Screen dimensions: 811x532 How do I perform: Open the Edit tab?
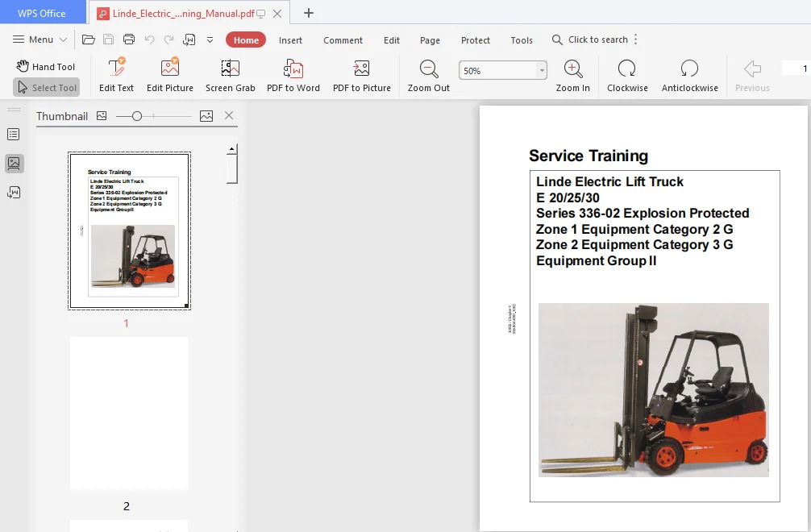392,40
